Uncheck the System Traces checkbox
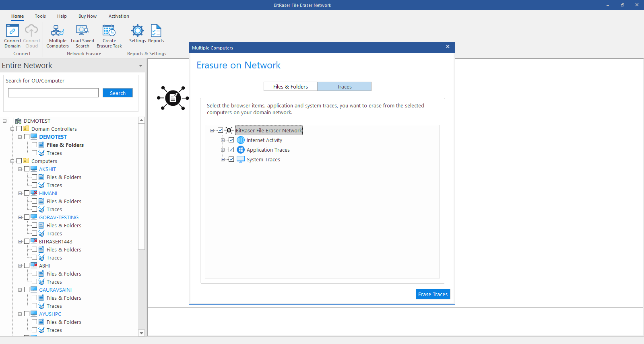644x344 pixels. 231,159
